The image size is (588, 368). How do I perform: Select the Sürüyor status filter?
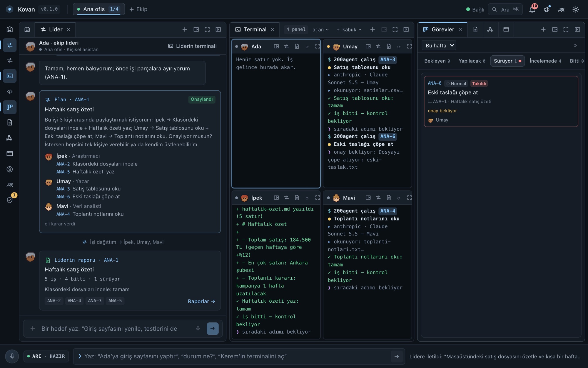pyautogui.click(x=507, y=61)
